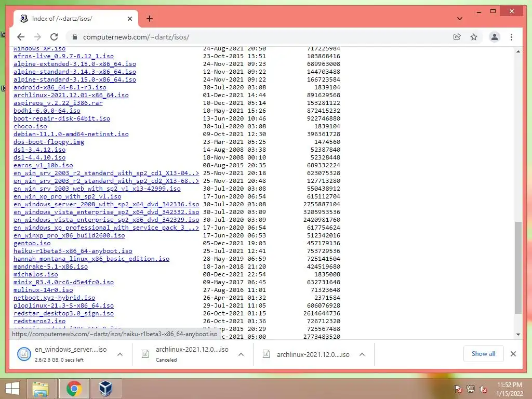Viewport: 532px width, 399px height.
Task: Click aspireos_v.2.22_i386.rar link
Action: coord(58,103)
